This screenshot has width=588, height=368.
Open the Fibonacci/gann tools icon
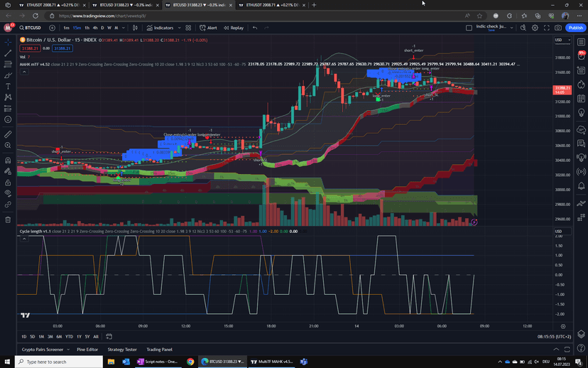coord(8,64)
